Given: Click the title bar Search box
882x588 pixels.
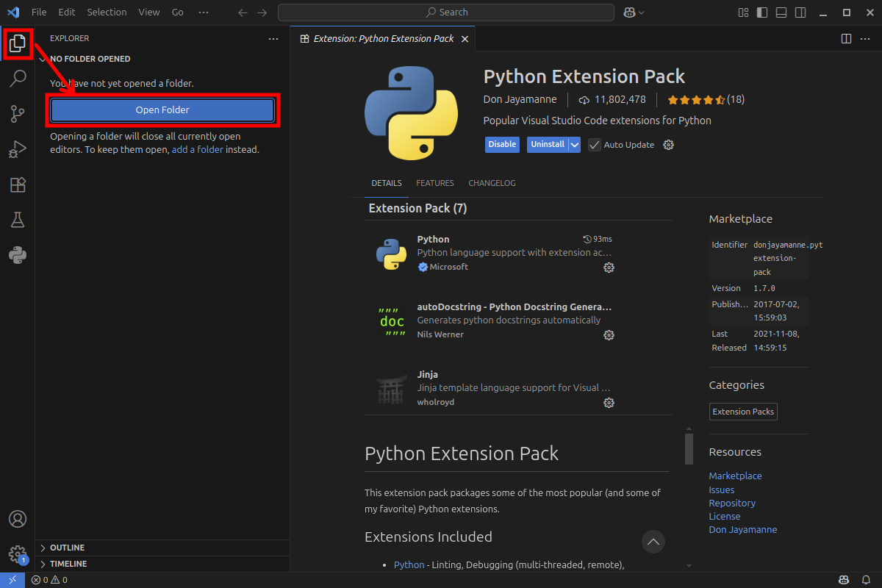Looking at the screenshot, I should click(x=446, y=12).
